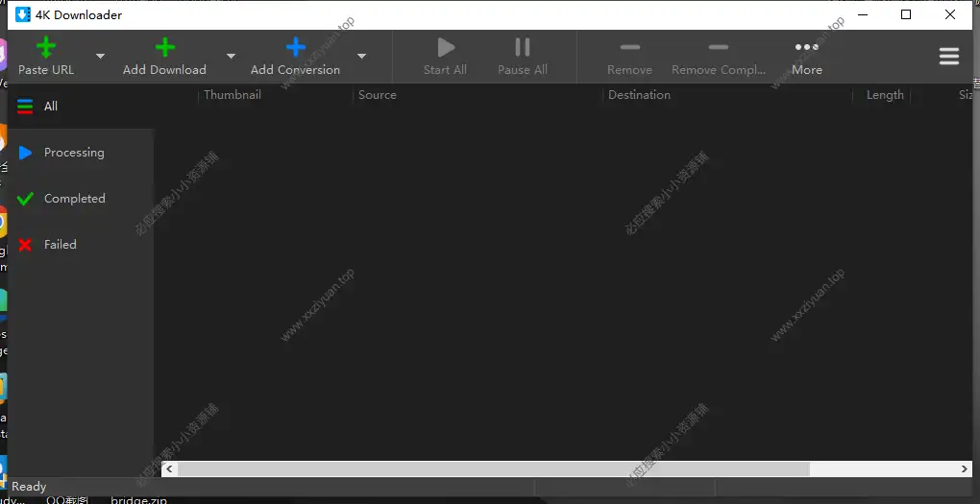Show Failed downloads list
The width and height of the screenshot is (980, 504).
pyautogui.click(x=81, y=245)
